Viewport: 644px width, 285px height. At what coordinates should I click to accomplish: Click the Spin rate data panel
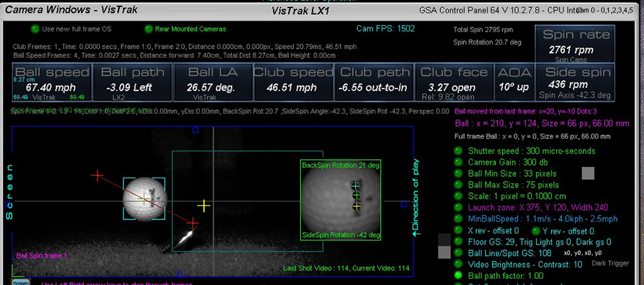575,44
